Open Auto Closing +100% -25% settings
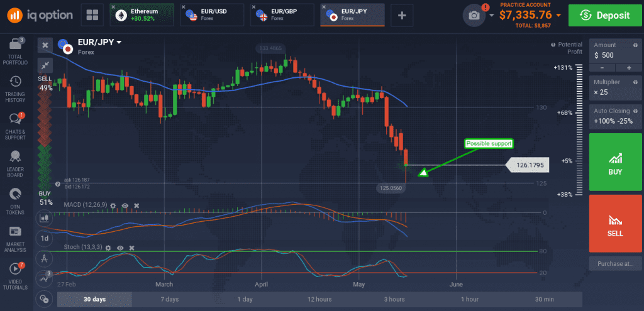 click(x=616, y=116)
